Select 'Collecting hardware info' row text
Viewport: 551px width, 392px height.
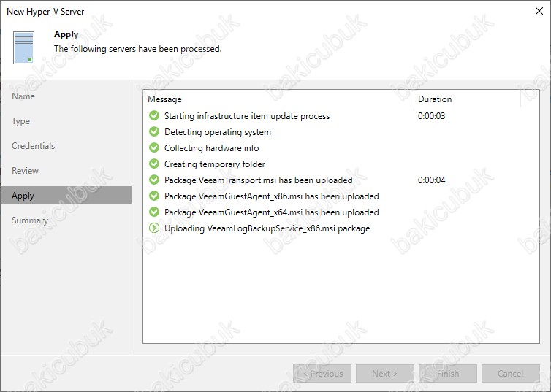[x=211, y=148]
